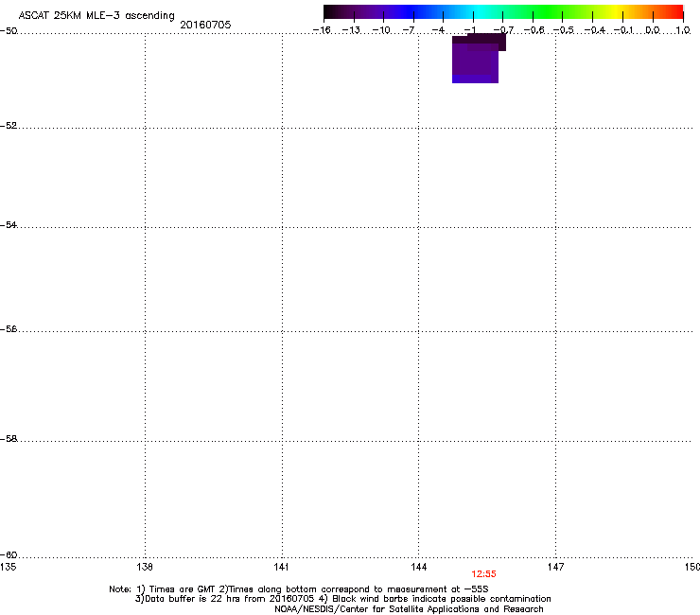The image size is (700, 615).
Task: Click the -0.5 color bar label
Action: [564, 30]
